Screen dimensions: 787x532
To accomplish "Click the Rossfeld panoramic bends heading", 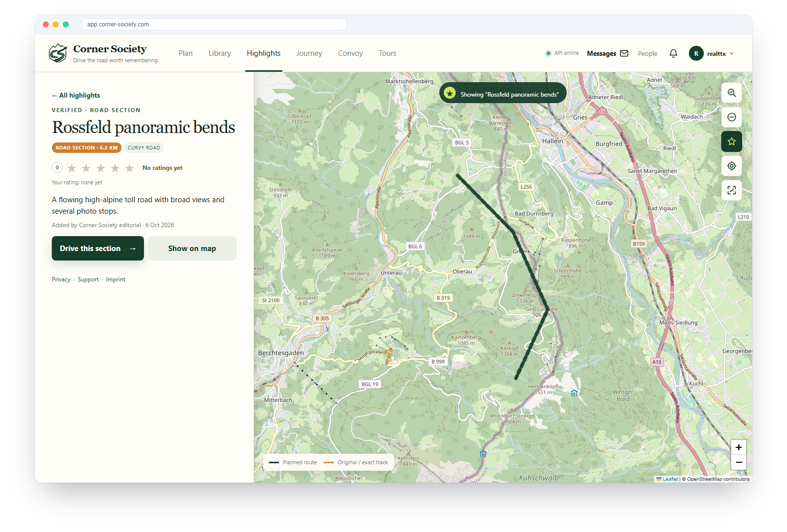I will (143, 127).
